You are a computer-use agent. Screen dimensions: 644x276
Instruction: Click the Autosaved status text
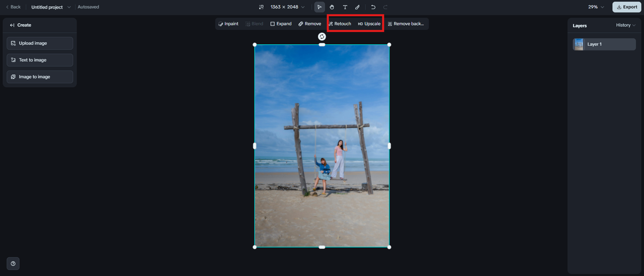(x=89, y=7)
